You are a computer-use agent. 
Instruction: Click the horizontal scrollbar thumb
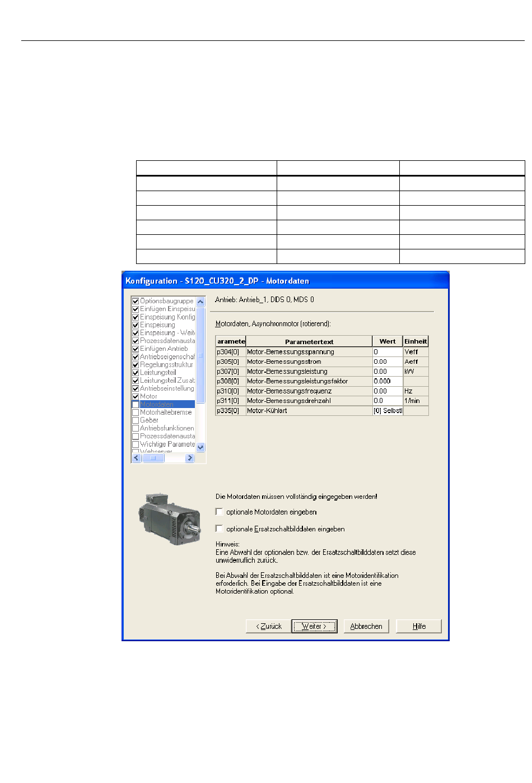pos(153,458)
